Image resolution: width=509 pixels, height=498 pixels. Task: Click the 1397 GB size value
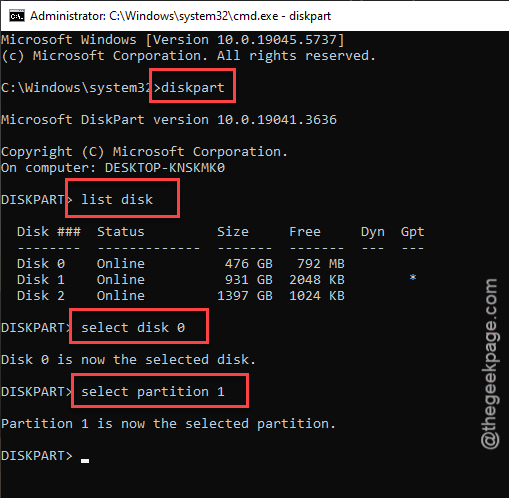point(245,295)
